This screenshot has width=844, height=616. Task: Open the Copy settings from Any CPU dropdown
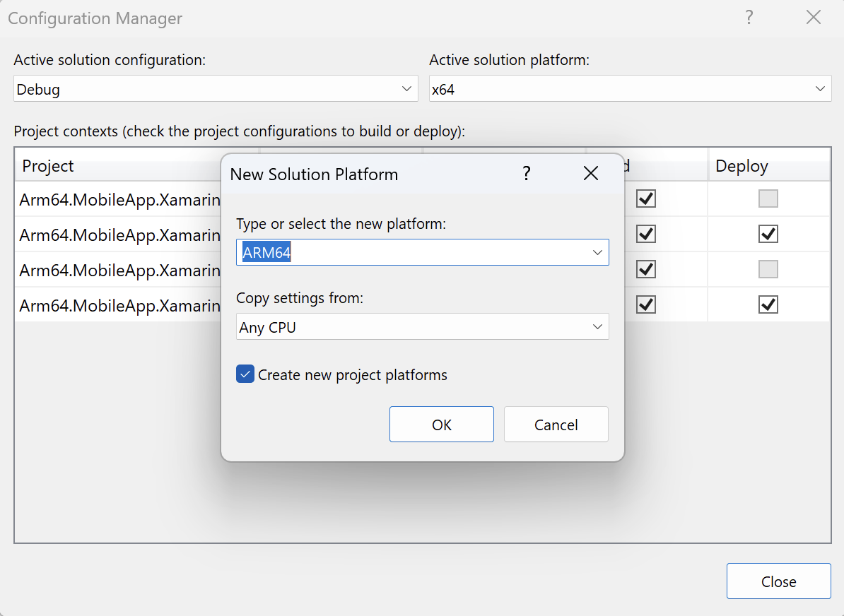tap(597, 327)
